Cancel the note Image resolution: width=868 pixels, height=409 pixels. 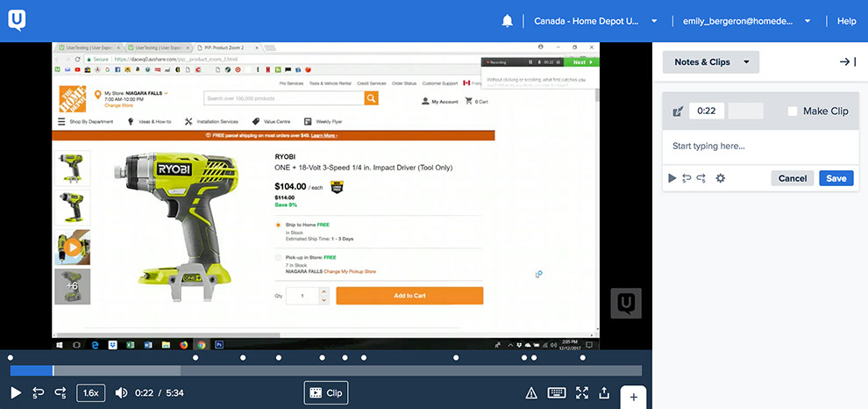792,178
